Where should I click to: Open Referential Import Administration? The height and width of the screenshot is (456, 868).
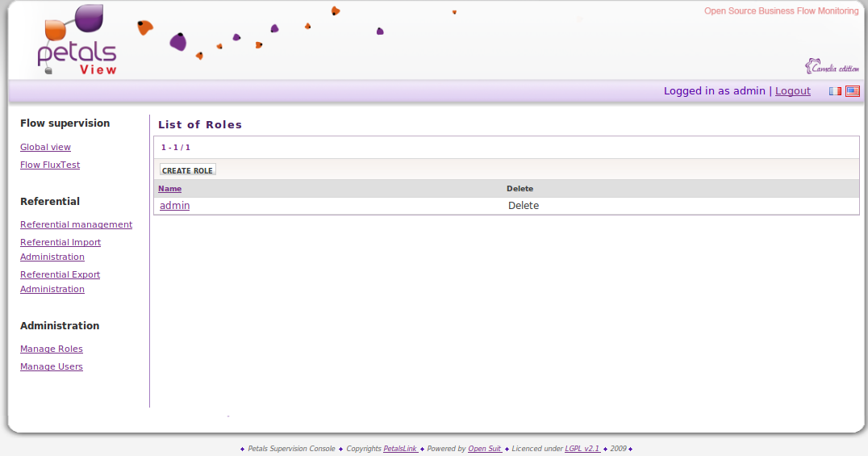[61, 242]
